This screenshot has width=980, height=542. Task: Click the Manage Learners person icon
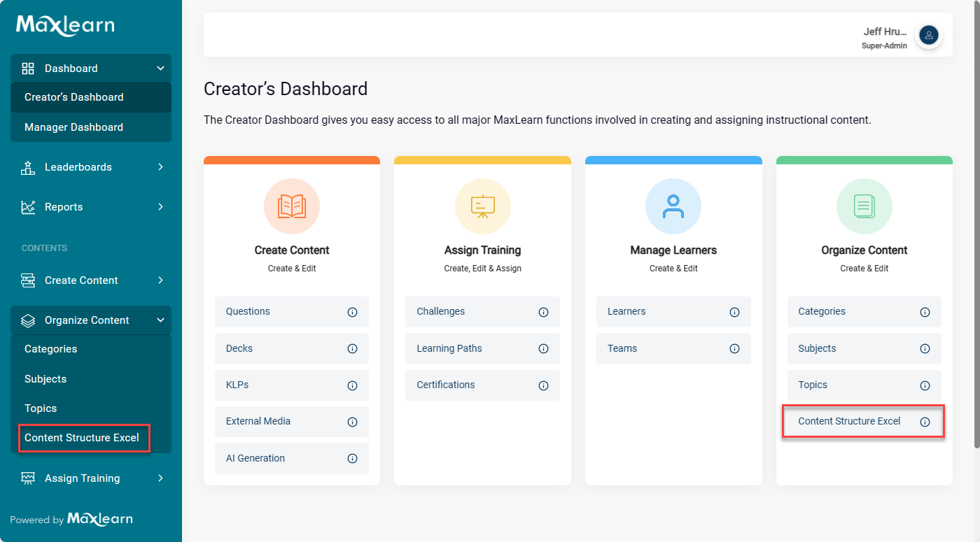[673, 206]
